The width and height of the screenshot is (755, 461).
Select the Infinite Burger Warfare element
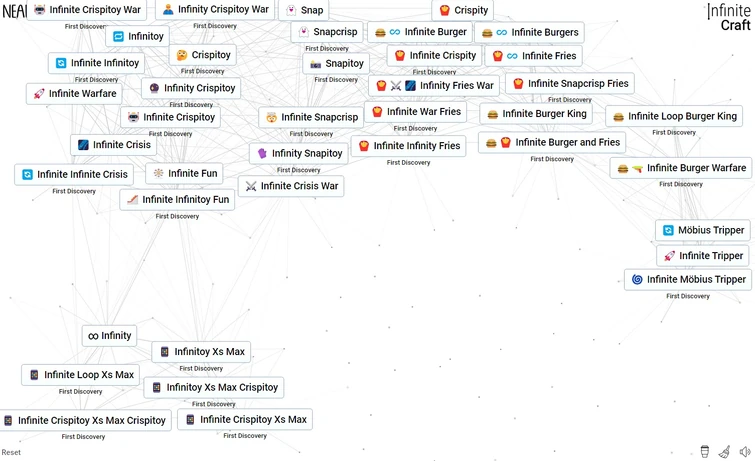[x=681, y=168]
